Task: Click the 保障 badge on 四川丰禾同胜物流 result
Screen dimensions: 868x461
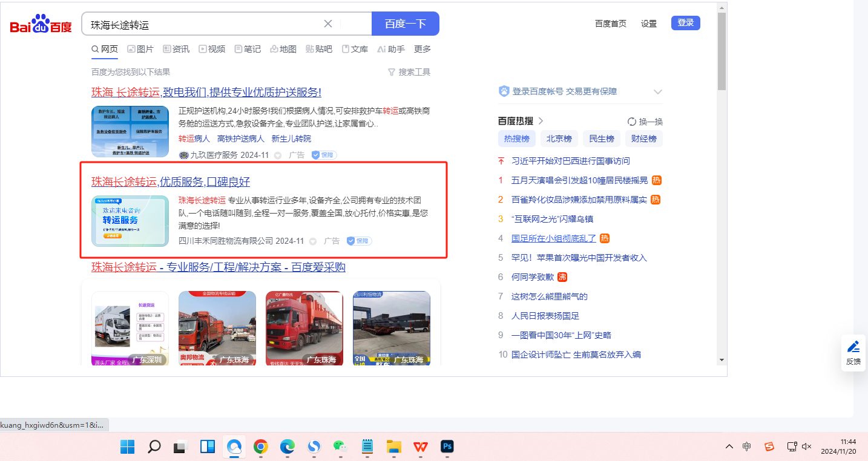Action: (359, 241)
